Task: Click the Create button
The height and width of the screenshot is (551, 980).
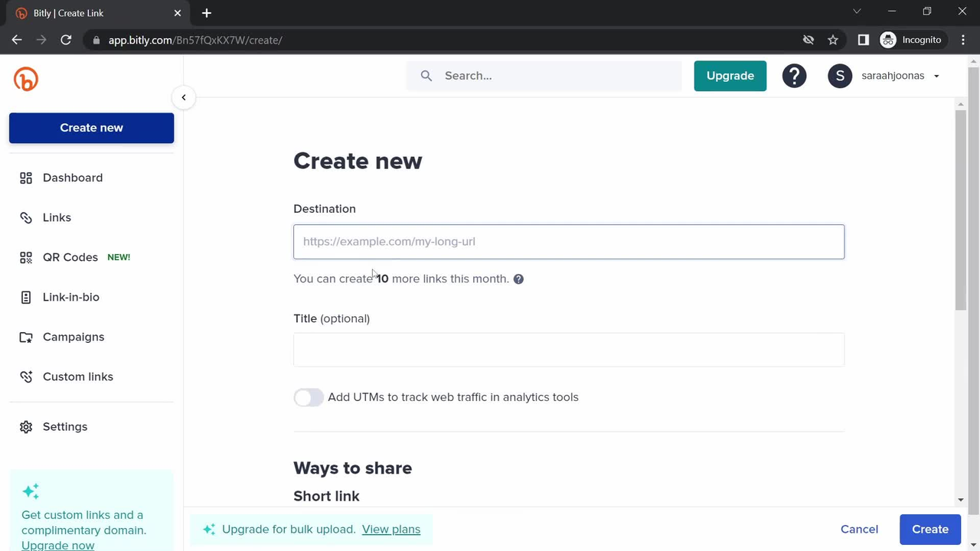Action: click(x=929, y=529)
